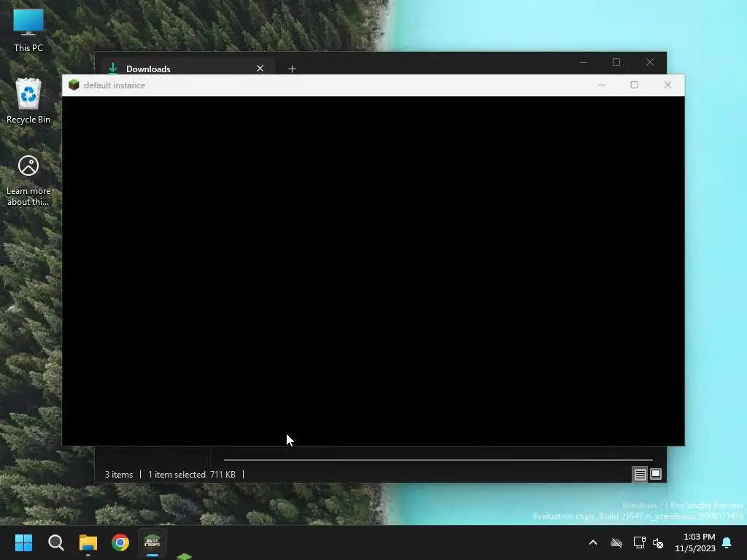Click the muted volume tray icon
This screenshot has width=747, height=560.
pyautogui.click(x=658, y=542)
